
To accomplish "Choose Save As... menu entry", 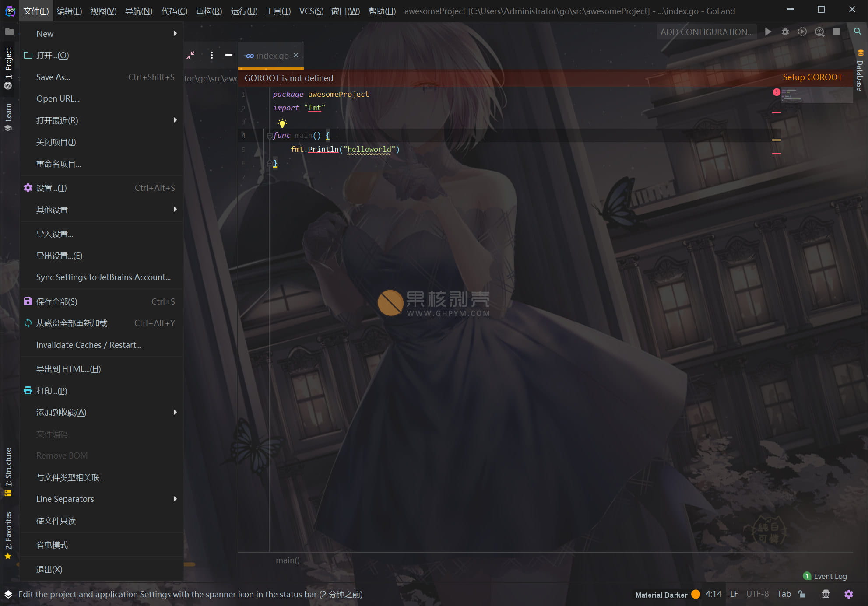I will point(102,77).
